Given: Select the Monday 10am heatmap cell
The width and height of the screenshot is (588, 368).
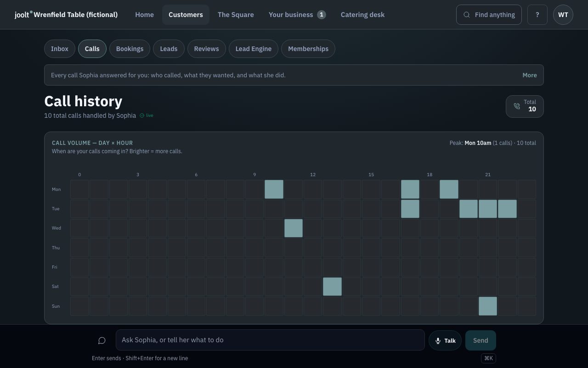Looking at the screenshot, I should click(274, 189).
